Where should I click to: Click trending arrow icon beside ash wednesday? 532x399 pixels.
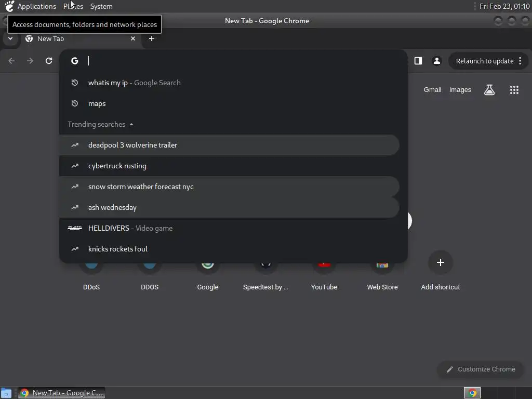pyautogui.click(x=75, y=207)
